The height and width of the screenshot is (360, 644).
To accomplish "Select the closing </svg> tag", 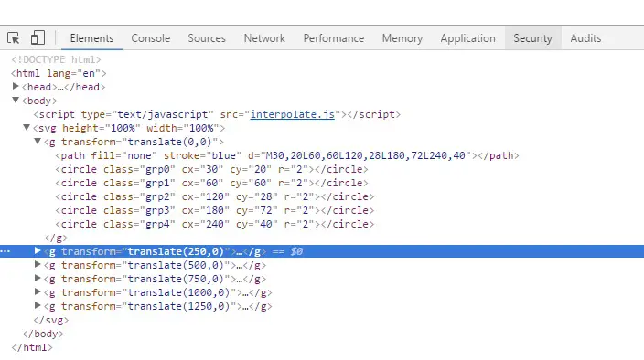I will pyautogui.click(x=51, y=320).
